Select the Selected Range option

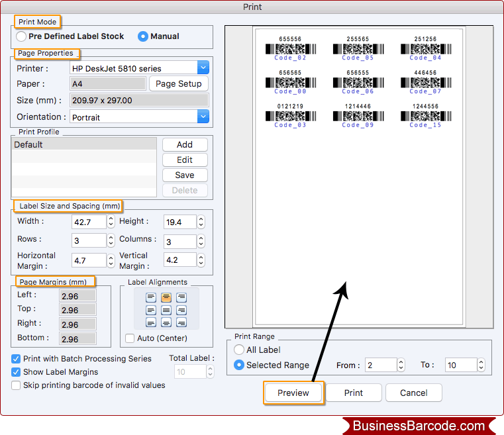(x=239, y=365)
